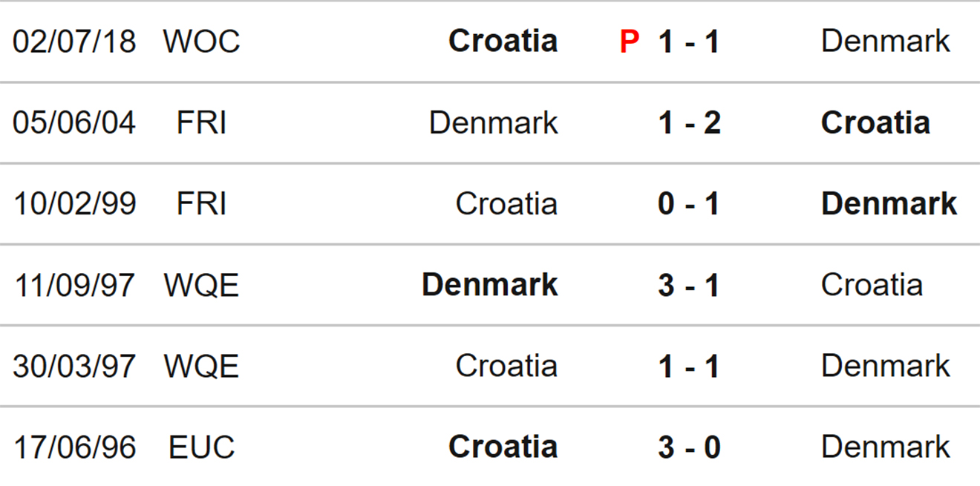The width and height of the screenshot is (980, 486).
Task: Click Croatia away team on 11/09/97
Action: [x=872, y=284]
